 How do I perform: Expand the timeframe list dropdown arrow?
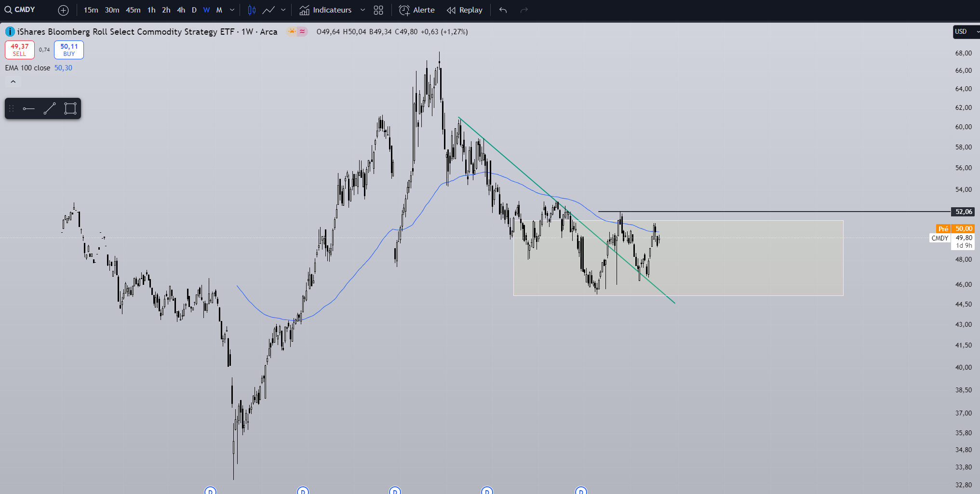click(232, 10)
